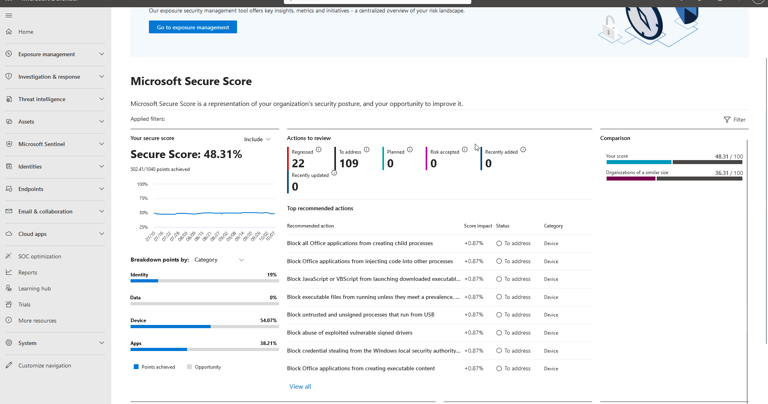768x404 pixels.
Task: Click Go to exposure management button
Action: (193, 27)
